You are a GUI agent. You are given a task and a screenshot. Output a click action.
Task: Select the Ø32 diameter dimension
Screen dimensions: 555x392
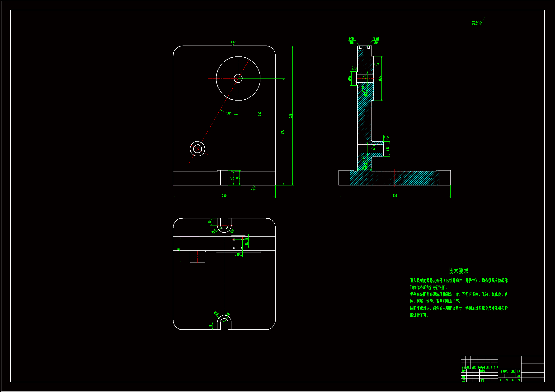point(387,149)
